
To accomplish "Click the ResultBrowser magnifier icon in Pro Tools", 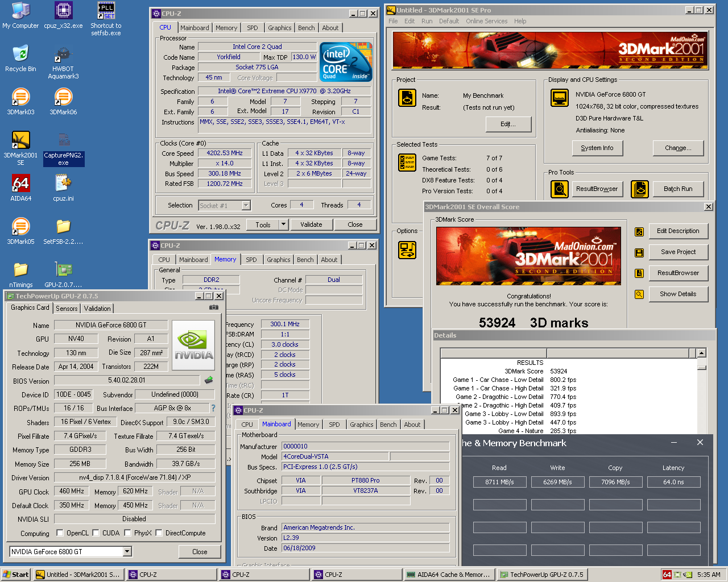I will coord(560,189).
